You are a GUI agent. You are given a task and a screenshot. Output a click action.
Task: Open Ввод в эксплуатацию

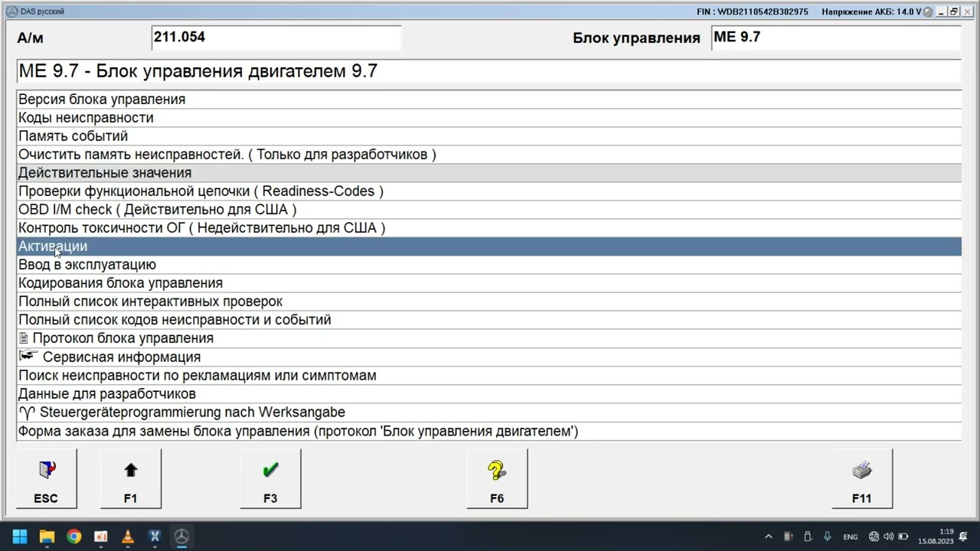488,265
